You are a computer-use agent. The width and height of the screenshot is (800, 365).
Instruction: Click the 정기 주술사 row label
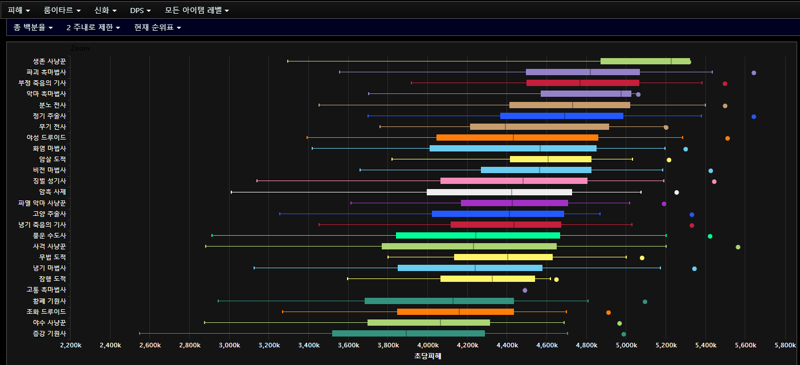(x=49, y=116)
